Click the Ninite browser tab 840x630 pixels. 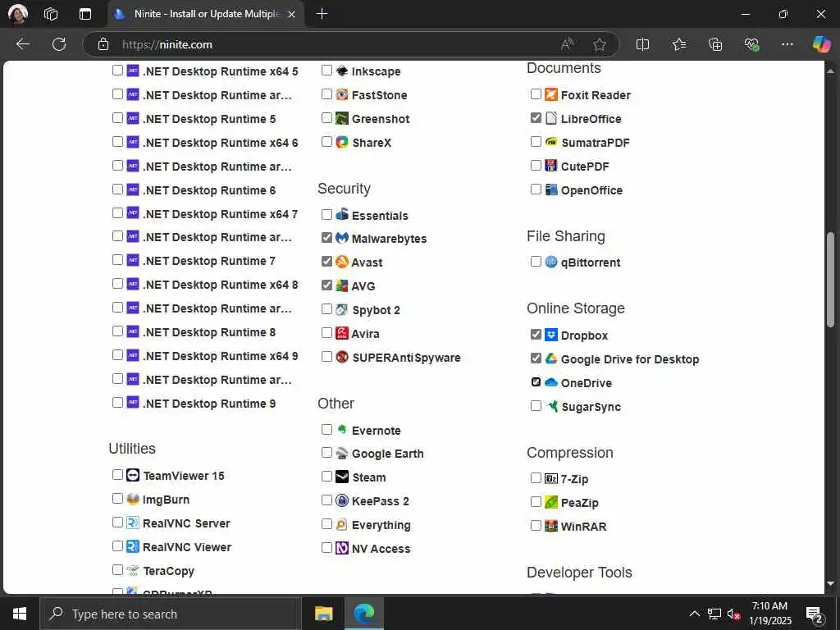click(x=206, y=14)
